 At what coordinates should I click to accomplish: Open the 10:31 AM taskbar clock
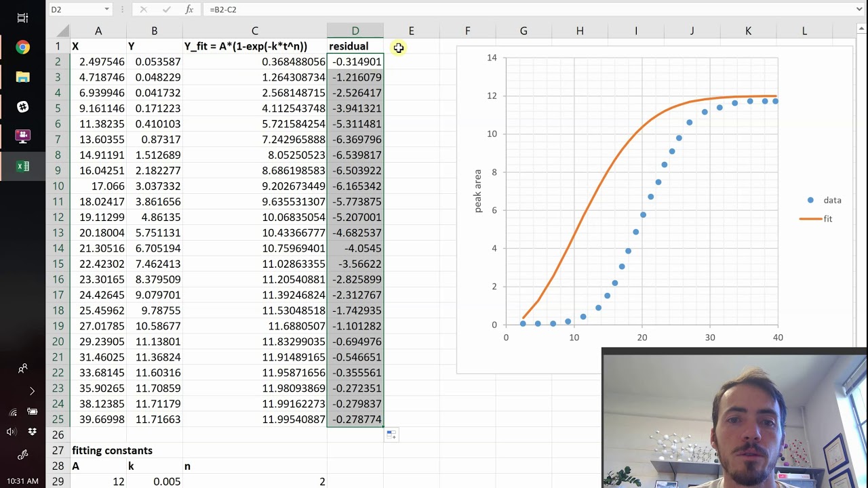click(22, 481)
